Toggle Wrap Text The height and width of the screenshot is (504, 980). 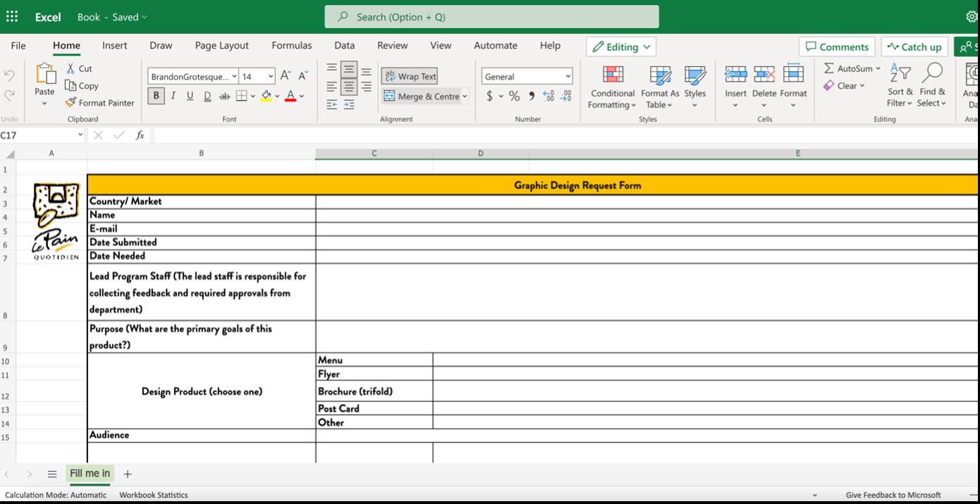[410, 76]
